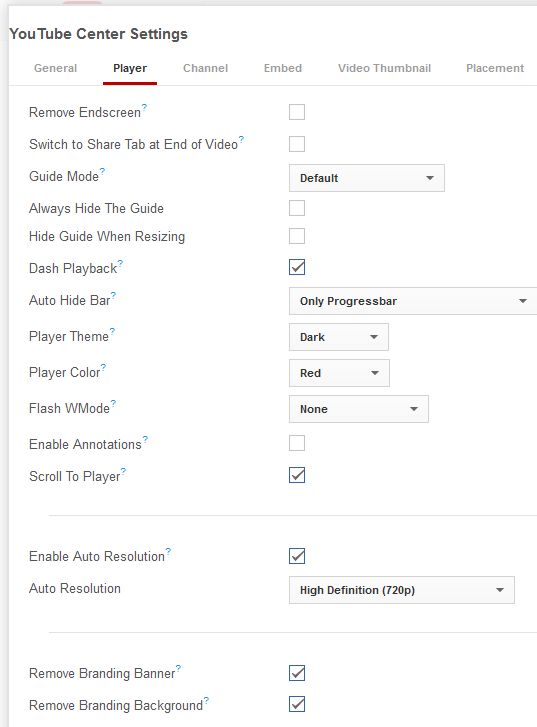Click the Auto Resolution label text
Screen dimensions: 537x727
pyautogui.click(x=75, y=588)
